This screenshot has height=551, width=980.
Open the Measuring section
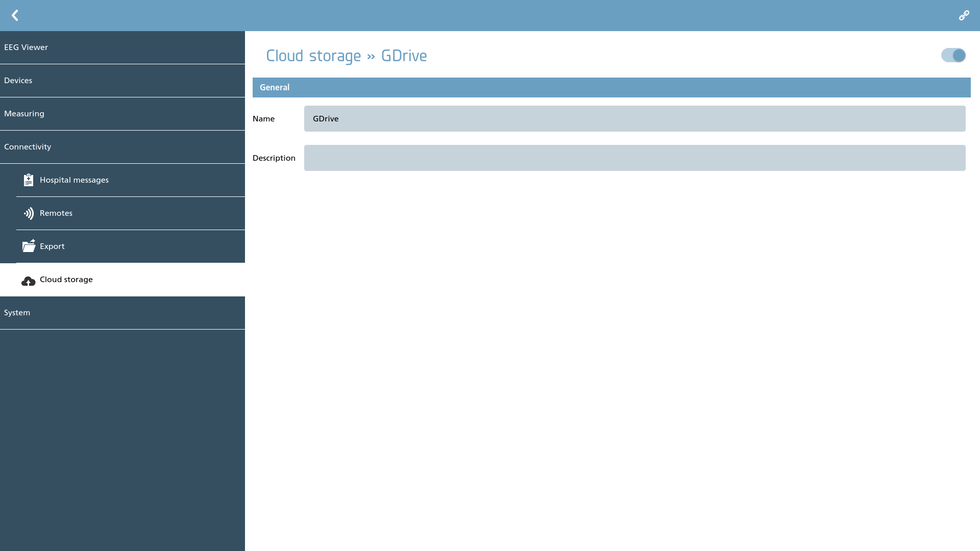[x=122, y=114]
